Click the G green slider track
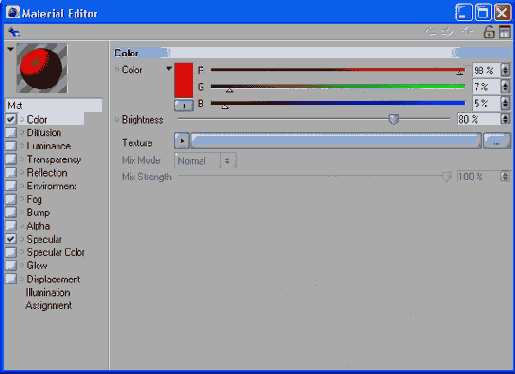Image resolution: width=515 pixels, height=374 pixels. tap(338, 87)
